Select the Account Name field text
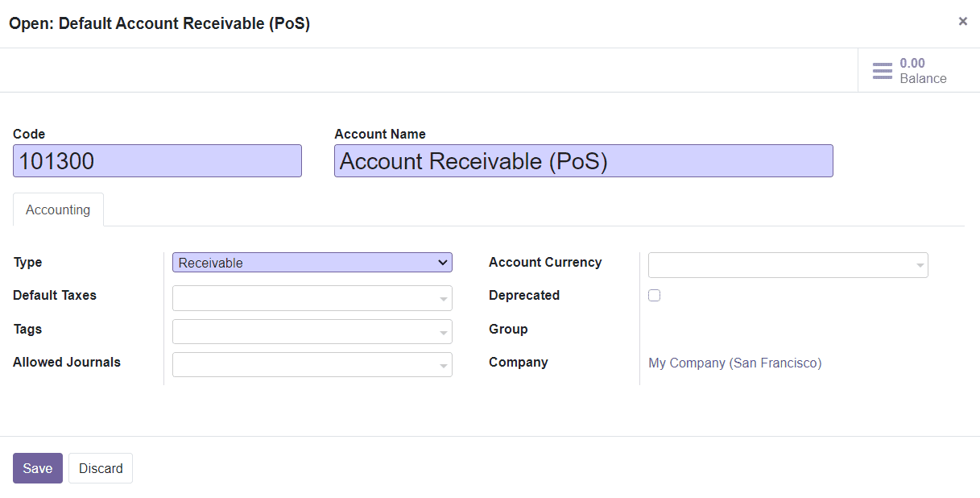This screenshot has height=498, width=980. tap(583, 161)
